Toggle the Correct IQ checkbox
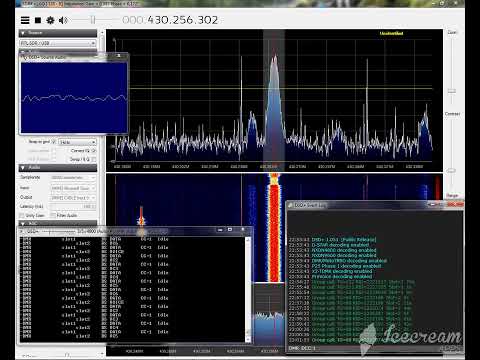Screen dimensions: 480x360 tap(94, 151)
